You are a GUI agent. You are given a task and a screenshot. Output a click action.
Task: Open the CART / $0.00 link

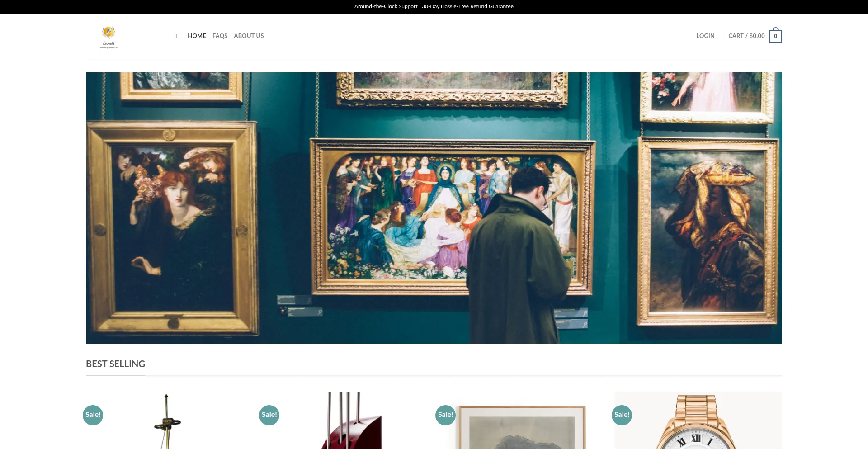pos(746,36)
